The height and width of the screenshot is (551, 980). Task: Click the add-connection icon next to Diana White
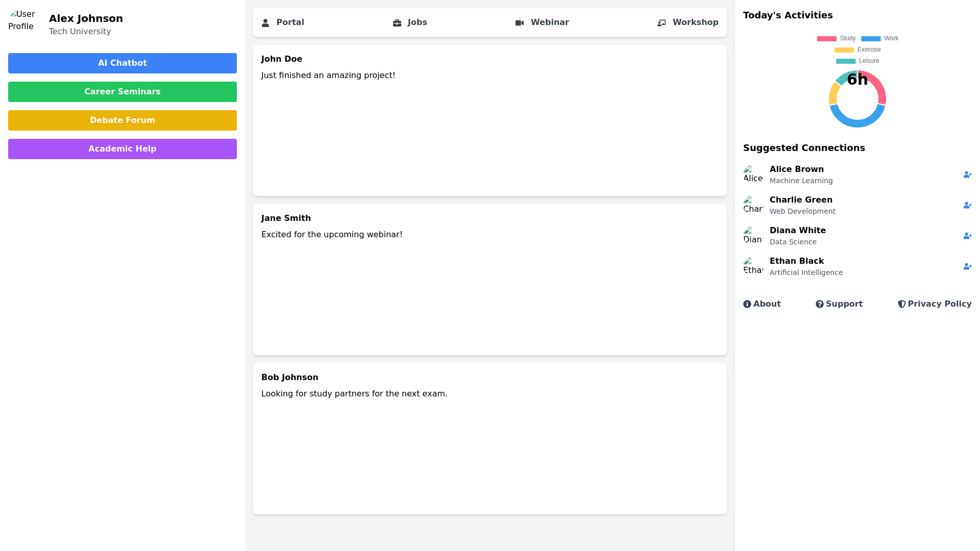click(x=967, y=236)
